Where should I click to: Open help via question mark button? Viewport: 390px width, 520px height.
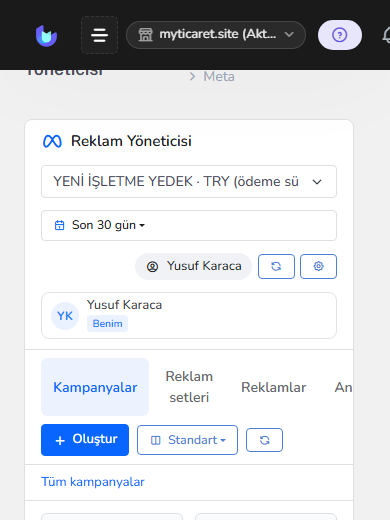[340, 35]
